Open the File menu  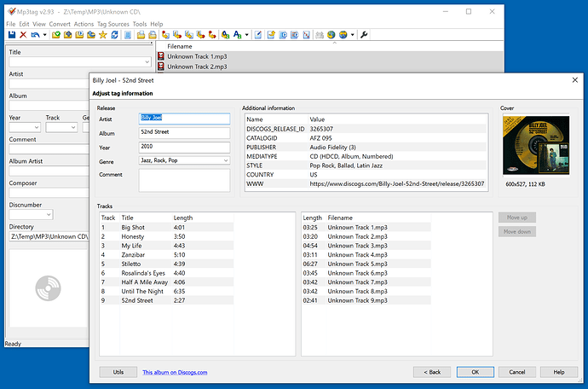[x=10, y=24]
